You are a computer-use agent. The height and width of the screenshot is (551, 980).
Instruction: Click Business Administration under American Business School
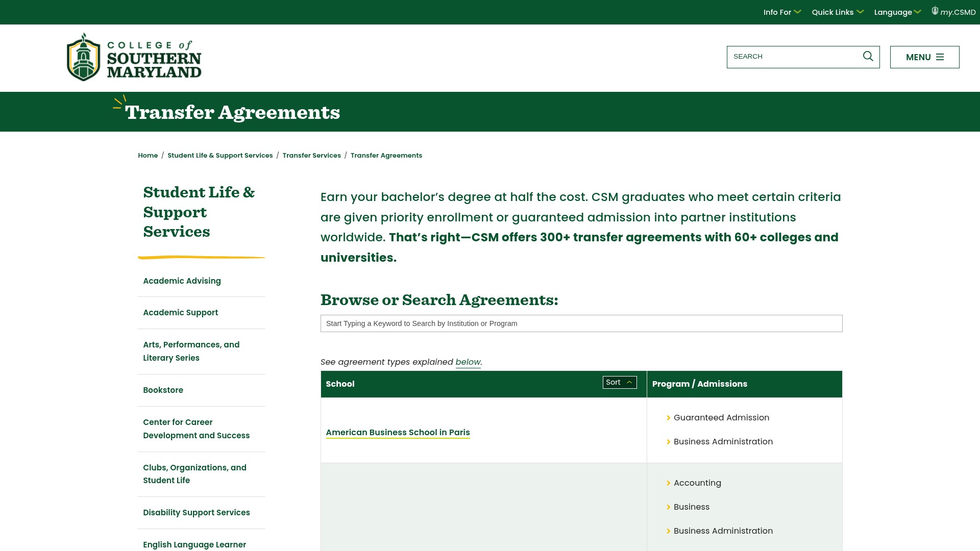point(723,442)
